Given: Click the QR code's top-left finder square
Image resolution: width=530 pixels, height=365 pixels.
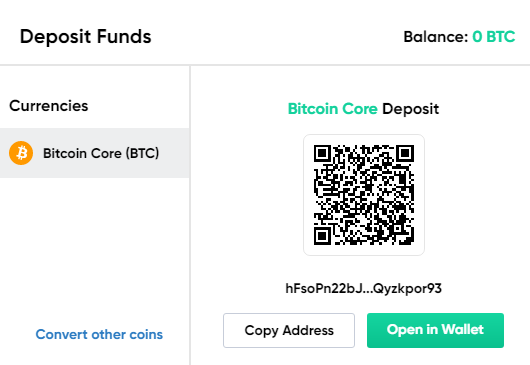Looking at the screenshot, I should point(322,154).
